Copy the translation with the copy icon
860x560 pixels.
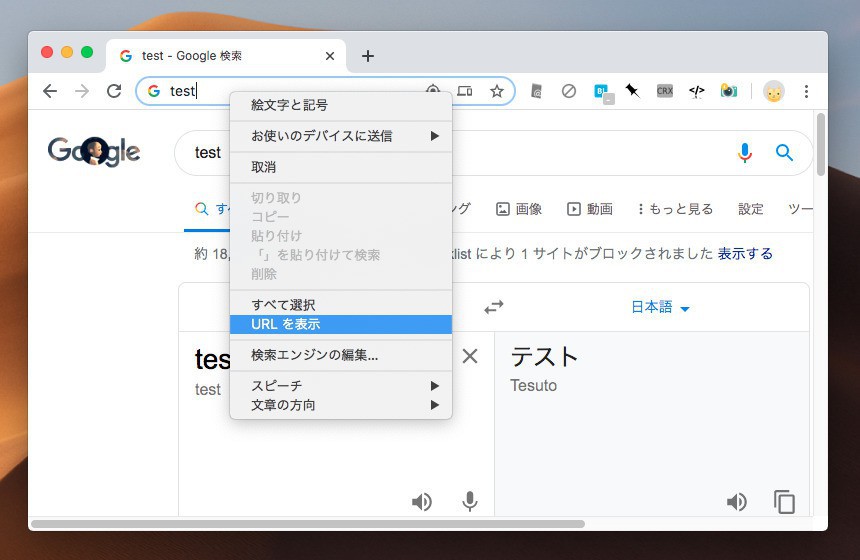pyautogui.click(x=785, y=502)
